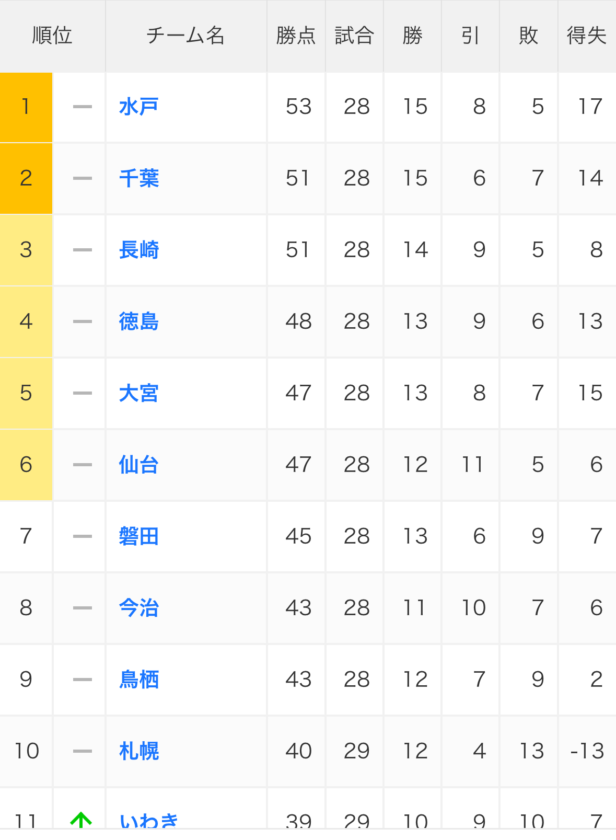Open the 長崎 team page

point(138,250)
